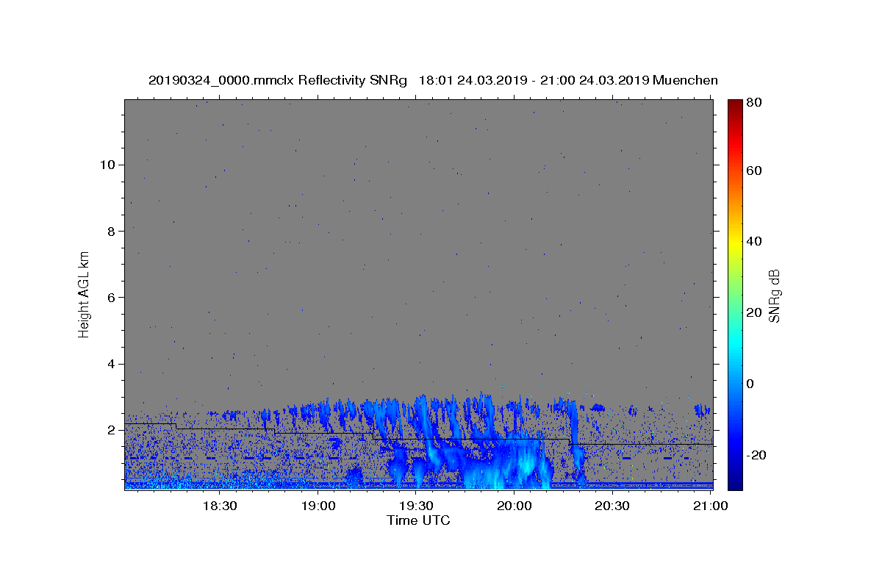Click the plot title starting '20190324_0000.mmclx Reflectivity'
This screenshot has width=882, height=588.
point(433,80)
